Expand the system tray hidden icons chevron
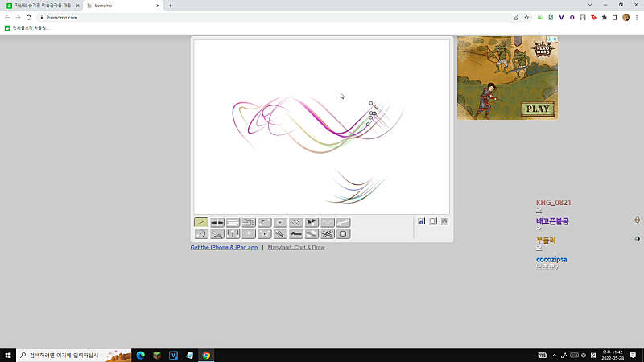The image size is (644, 362). (x=554, y=356)
